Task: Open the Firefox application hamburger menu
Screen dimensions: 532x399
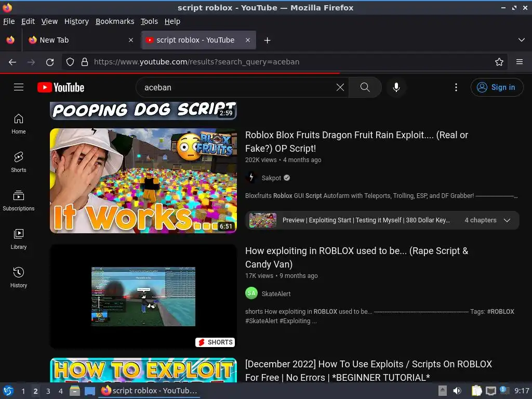Action: [520, 62]
